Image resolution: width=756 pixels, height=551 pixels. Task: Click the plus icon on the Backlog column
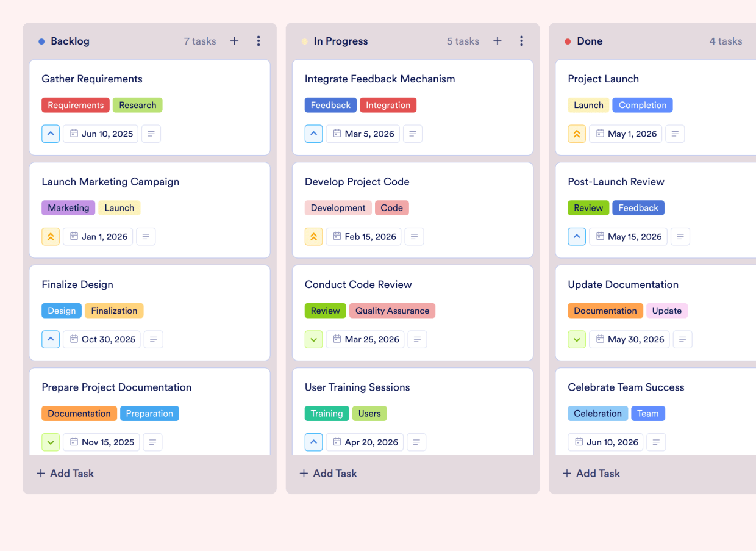234,41
